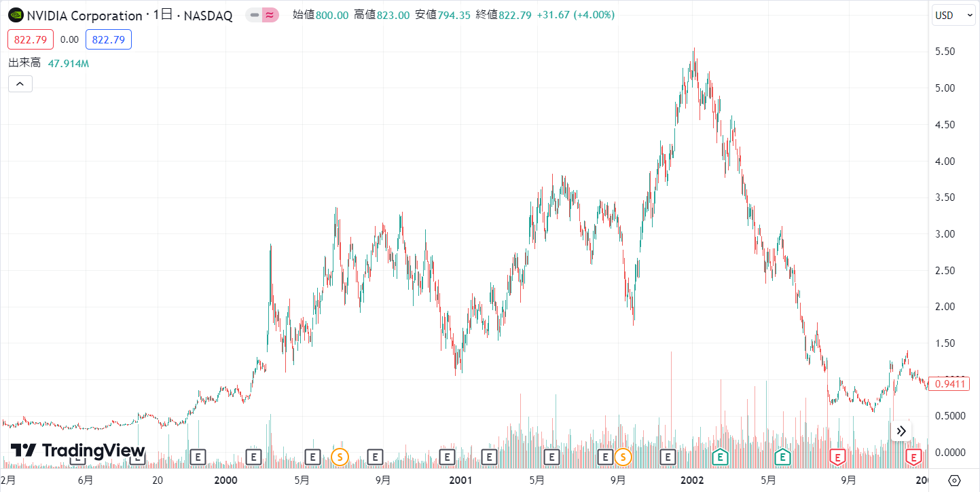This screenshot has width=980, height=492.
Task: Click the 始値 800.00 open value
Action: pos(321,15)
